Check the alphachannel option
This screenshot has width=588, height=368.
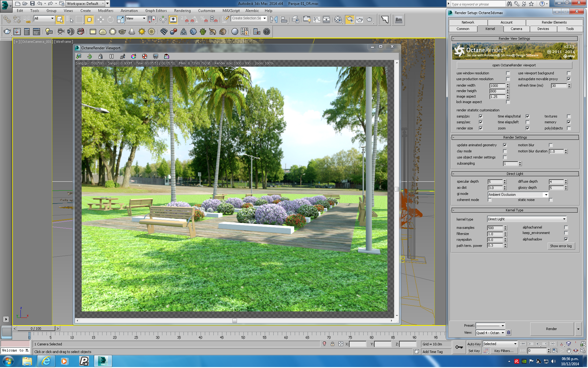click(566, 228)
